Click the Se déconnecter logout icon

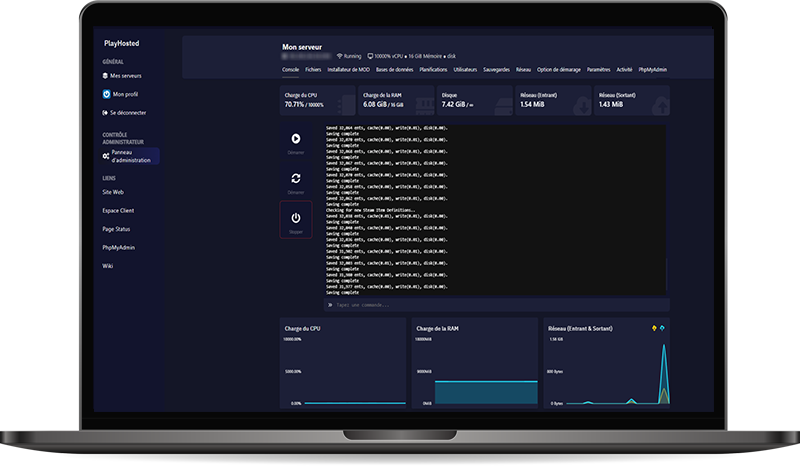(106, 113)
